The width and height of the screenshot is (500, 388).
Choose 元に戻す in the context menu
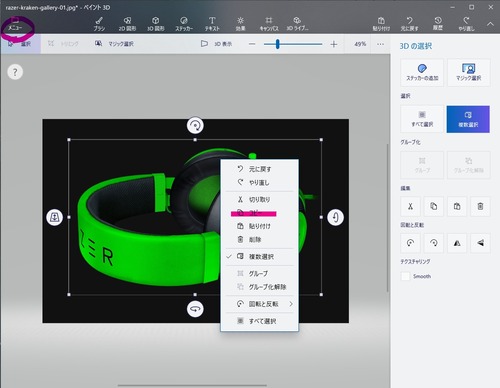(x=259, y=169)
